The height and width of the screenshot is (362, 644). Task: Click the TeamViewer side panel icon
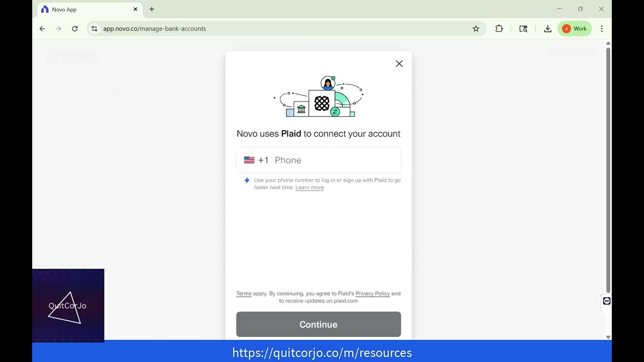[607, 301]
